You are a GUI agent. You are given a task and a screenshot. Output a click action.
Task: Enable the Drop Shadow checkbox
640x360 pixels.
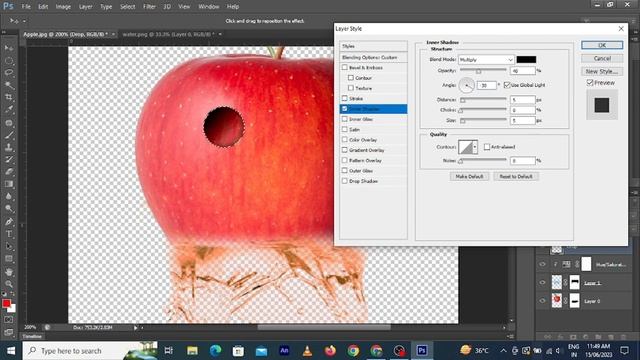pyautogui.click(x=345, y=181)
